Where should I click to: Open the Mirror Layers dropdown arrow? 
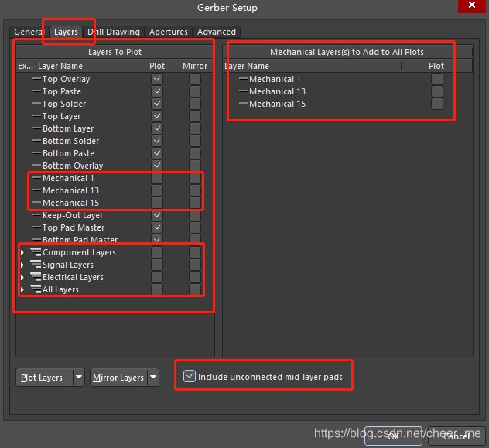[x=153, y=378]
